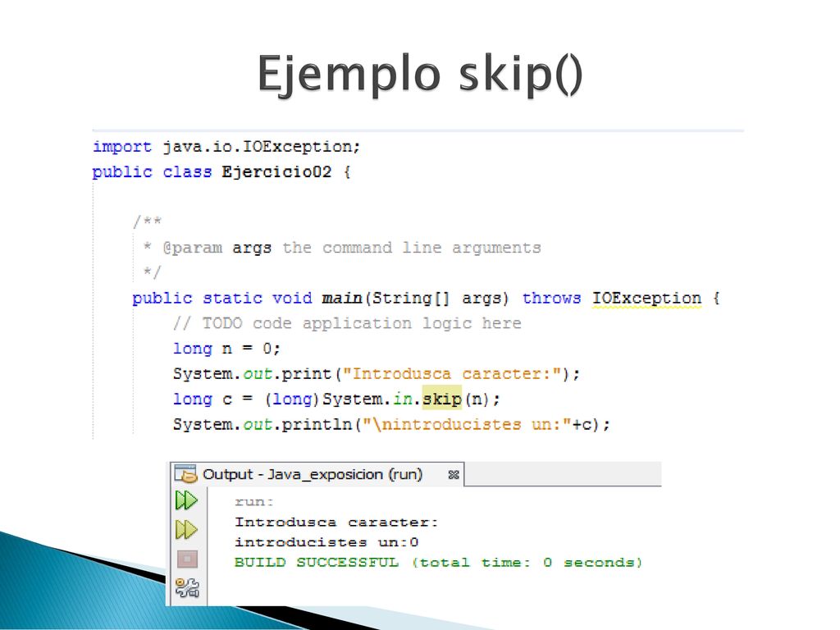Click output line Introdusca caracter:
The image size is (840, 630).
[336, 523]
